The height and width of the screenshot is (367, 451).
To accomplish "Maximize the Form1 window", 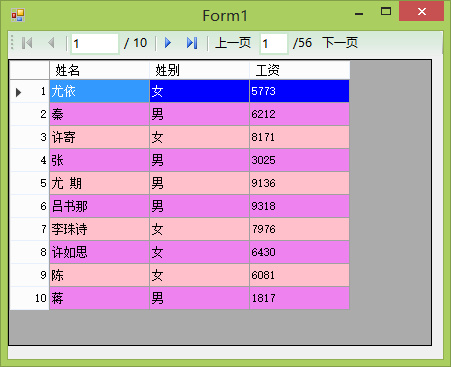I will 386,12.
